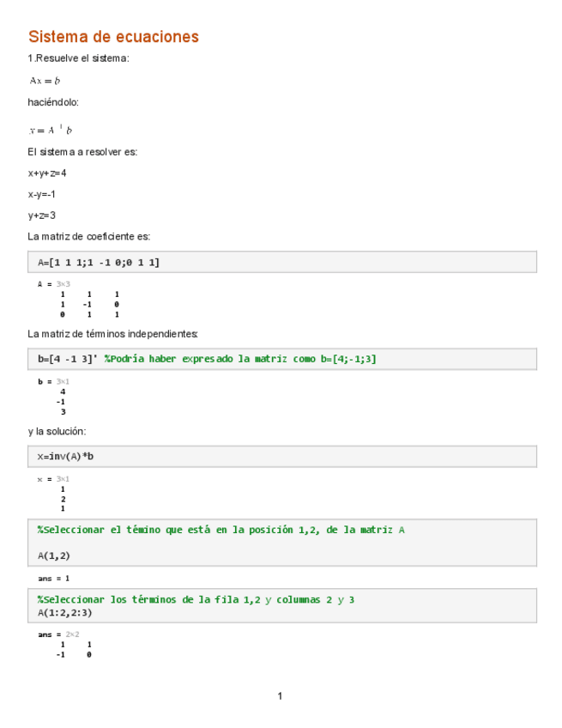This screenshot has width=562, height=728.
Task: Click the page number 1 at bottom
Action: click(x=280, y=695)
